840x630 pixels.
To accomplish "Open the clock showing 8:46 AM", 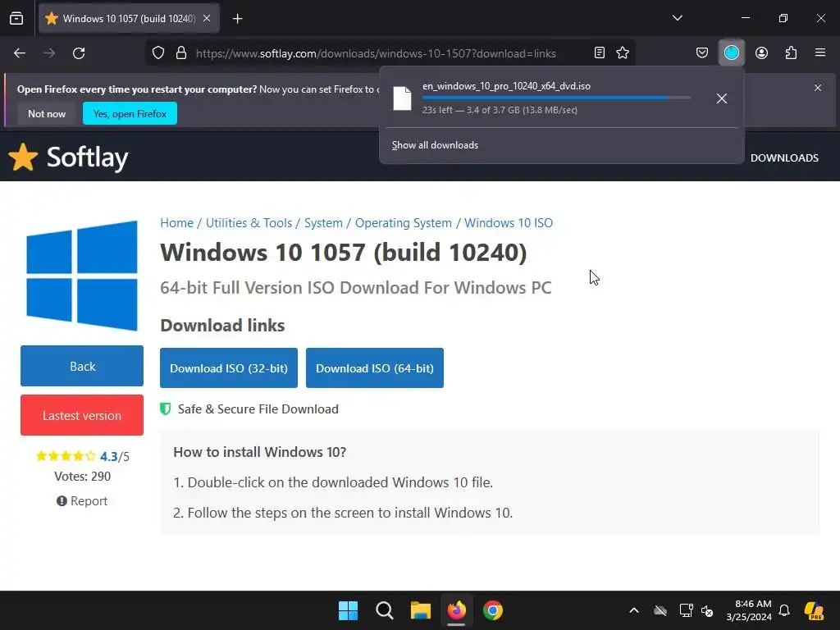I will click(749, 610).
